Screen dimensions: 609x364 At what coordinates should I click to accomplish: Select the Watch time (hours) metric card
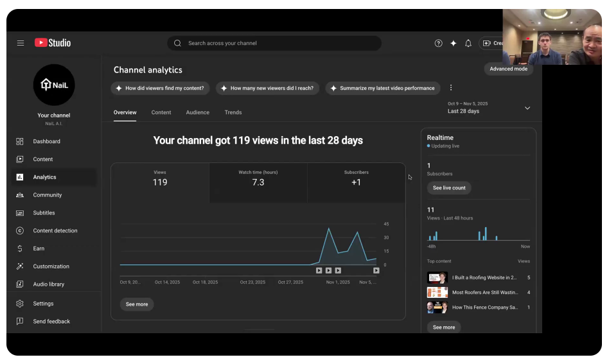coord(258,183)
